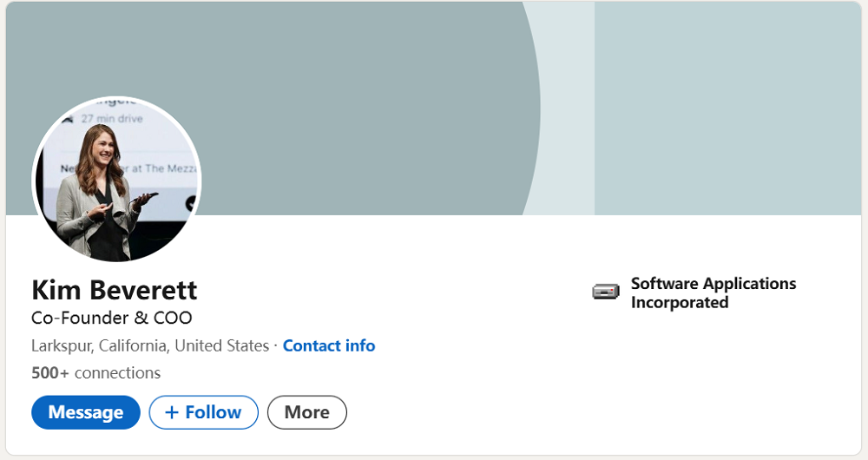Click the Software Applications Incorporated logo icon
868x460 pixels.
click(x=606, y=292)
